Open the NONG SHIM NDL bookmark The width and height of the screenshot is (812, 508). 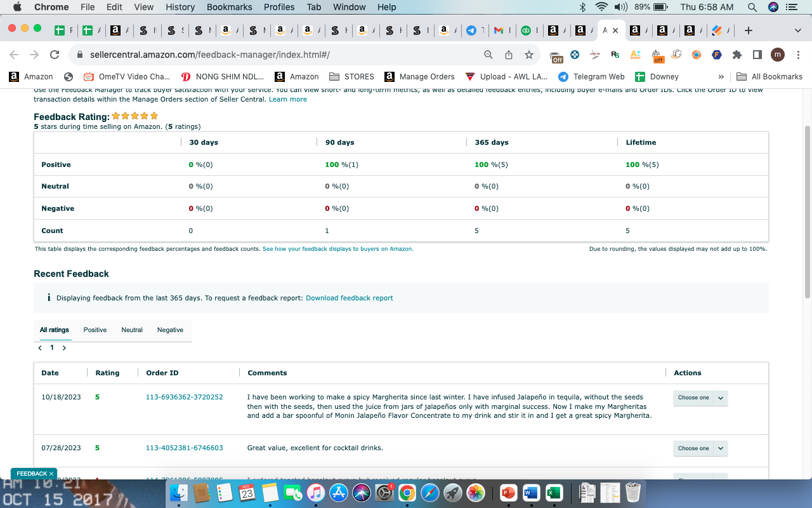point(223,76)
